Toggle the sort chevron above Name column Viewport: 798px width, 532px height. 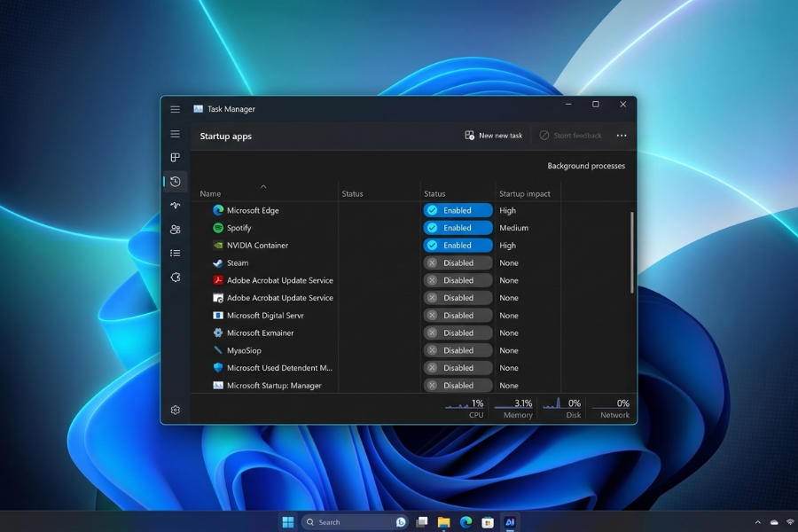[x=263, y=186]
